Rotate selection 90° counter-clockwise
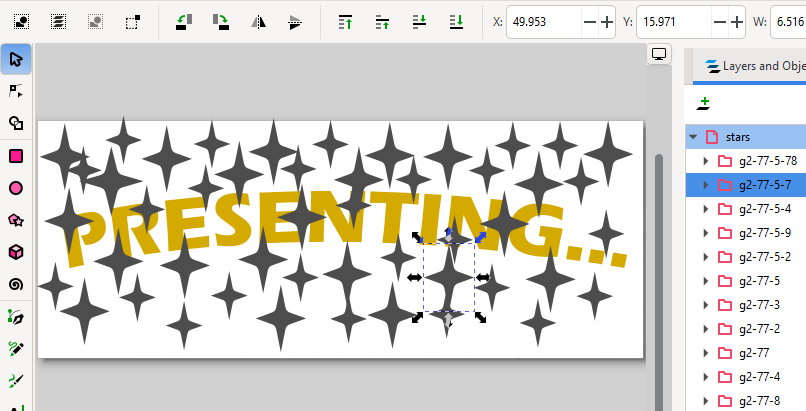The width and height of the screenshot is (806, 411). 184,22
